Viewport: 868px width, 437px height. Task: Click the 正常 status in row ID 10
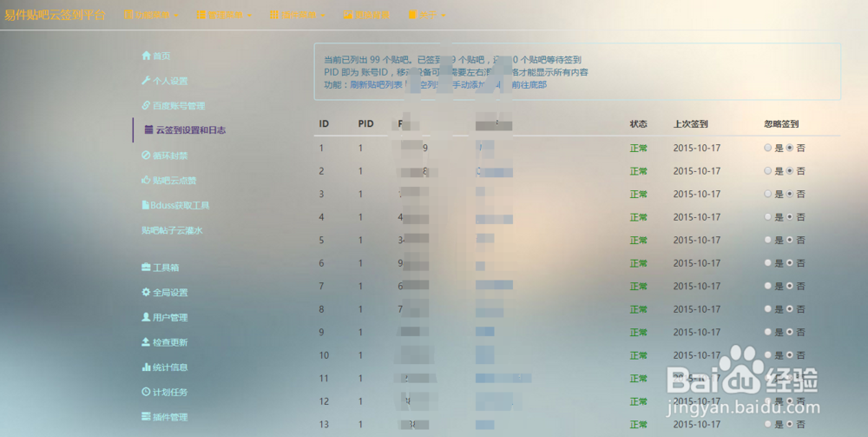point(638,355)
